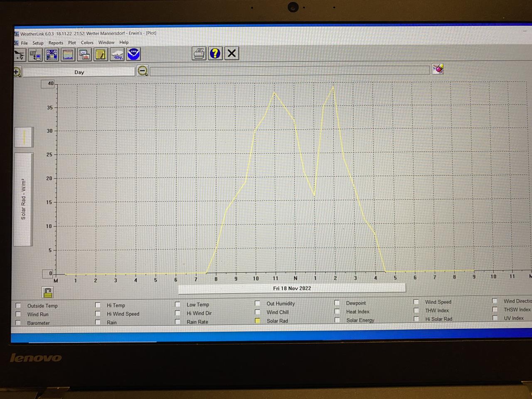Screen dimensions: 532x399
Task: Click the WeatherLink title bar app icon
Action: [x=17, y=34]
